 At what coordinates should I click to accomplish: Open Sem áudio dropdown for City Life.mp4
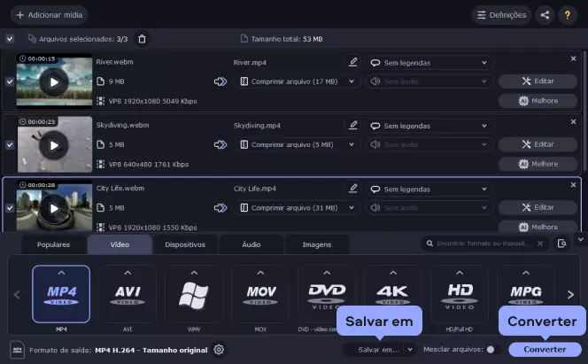pos(429,207)
